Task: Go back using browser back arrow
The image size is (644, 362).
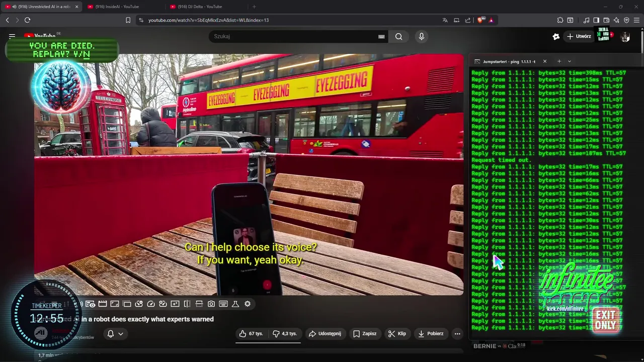Action: (x=7, y=20)
